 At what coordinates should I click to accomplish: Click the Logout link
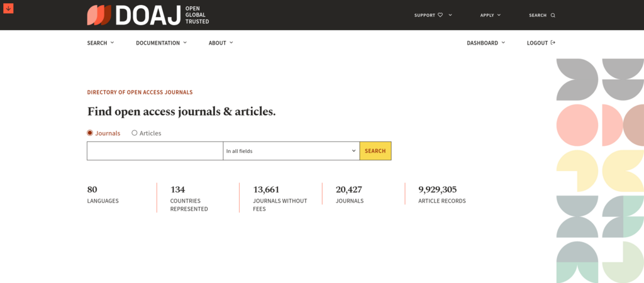tap(538, 43)
